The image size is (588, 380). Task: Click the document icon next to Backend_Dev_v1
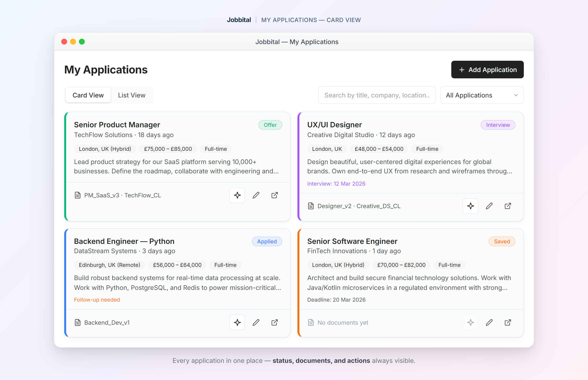(77, 322)
